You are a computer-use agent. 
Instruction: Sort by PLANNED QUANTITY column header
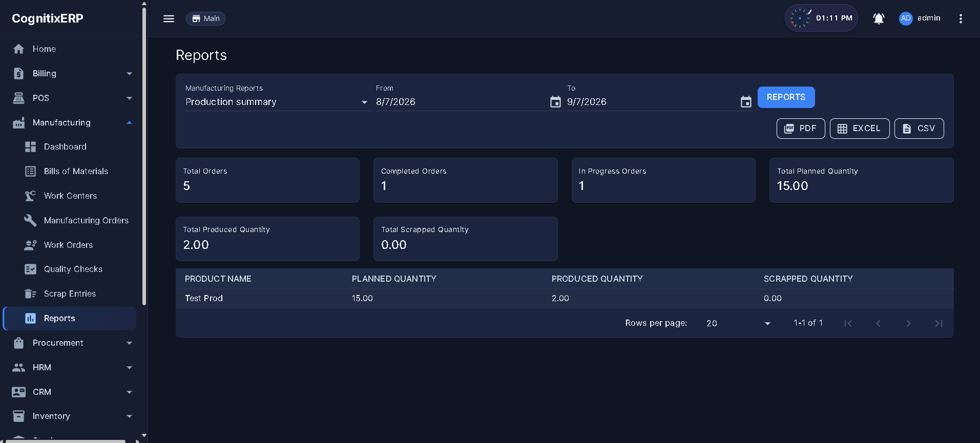click(394, 279)
